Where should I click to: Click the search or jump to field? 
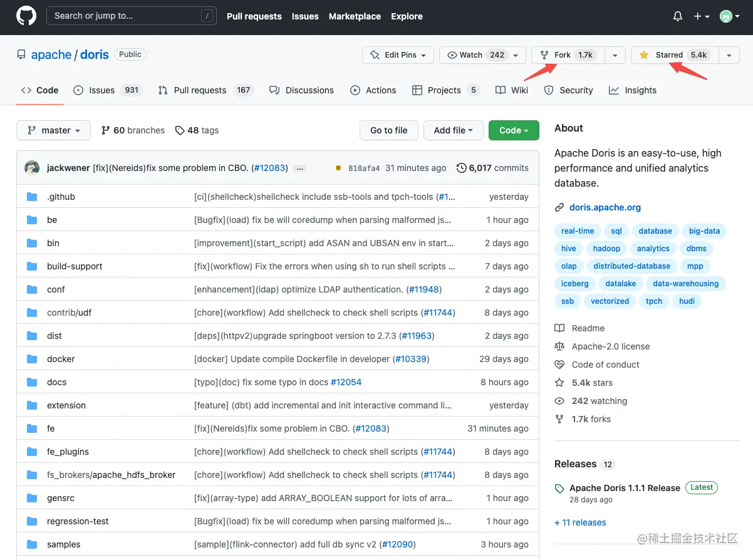(132, 16)
